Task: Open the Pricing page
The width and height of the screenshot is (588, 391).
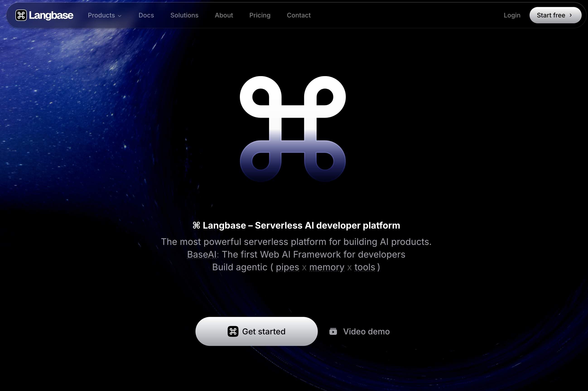Action: pyautogui.click(x=260, y=15)
